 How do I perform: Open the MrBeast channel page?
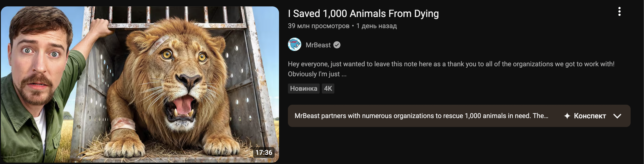point(319,45)
